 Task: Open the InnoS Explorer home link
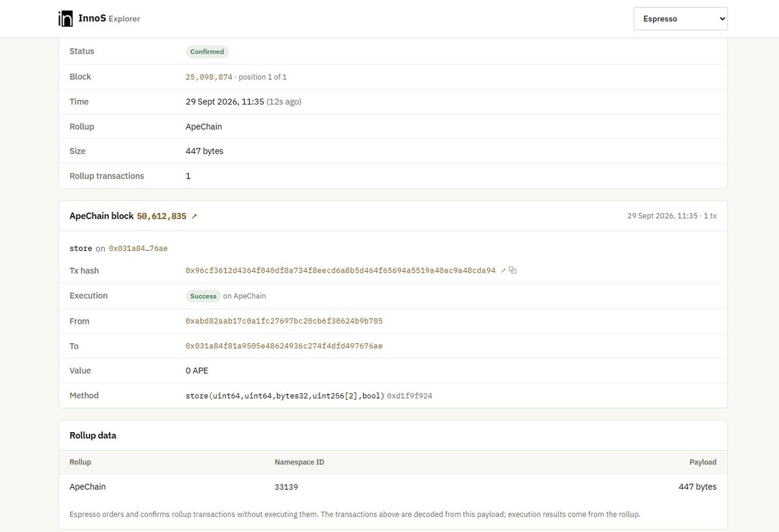pyautogui.click(x=99, y=19)
